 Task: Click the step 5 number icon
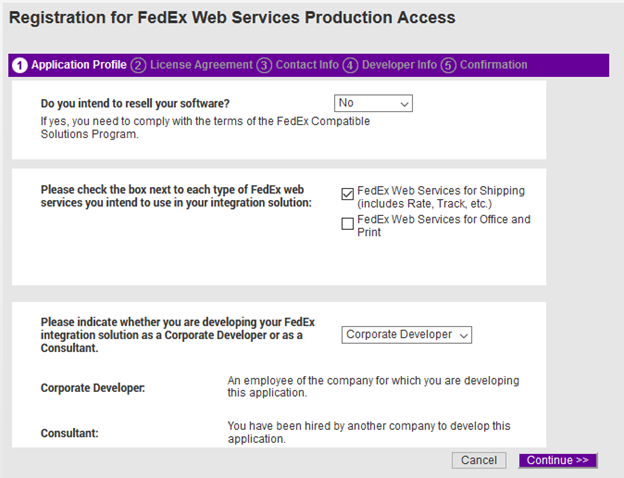[x=448, y=65]
